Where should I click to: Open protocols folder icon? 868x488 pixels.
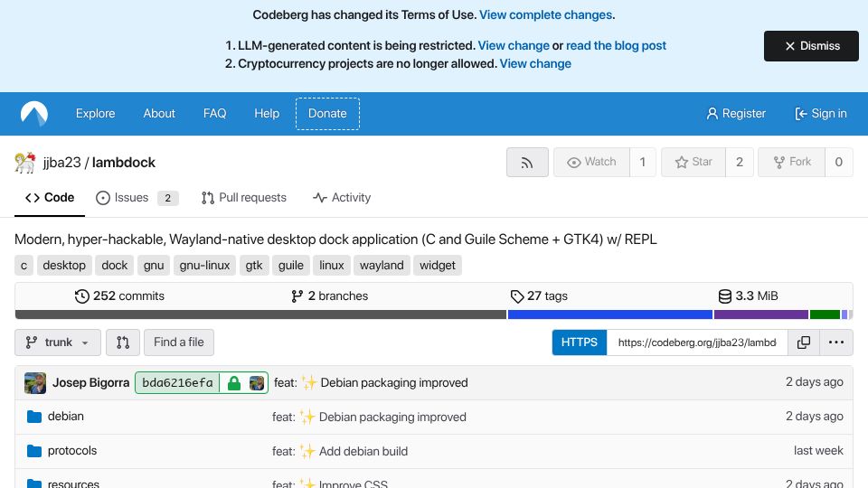(34, 451)
